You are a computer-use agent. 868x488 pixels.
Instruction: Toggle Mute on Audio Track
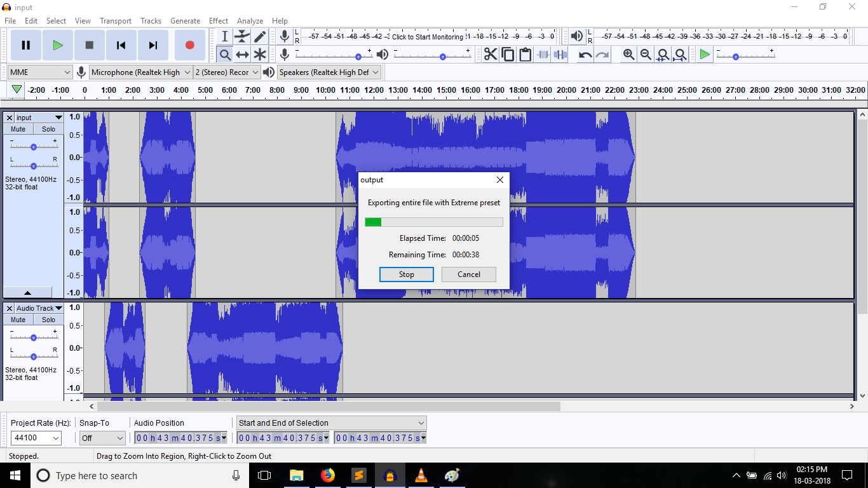pos(18,320)
